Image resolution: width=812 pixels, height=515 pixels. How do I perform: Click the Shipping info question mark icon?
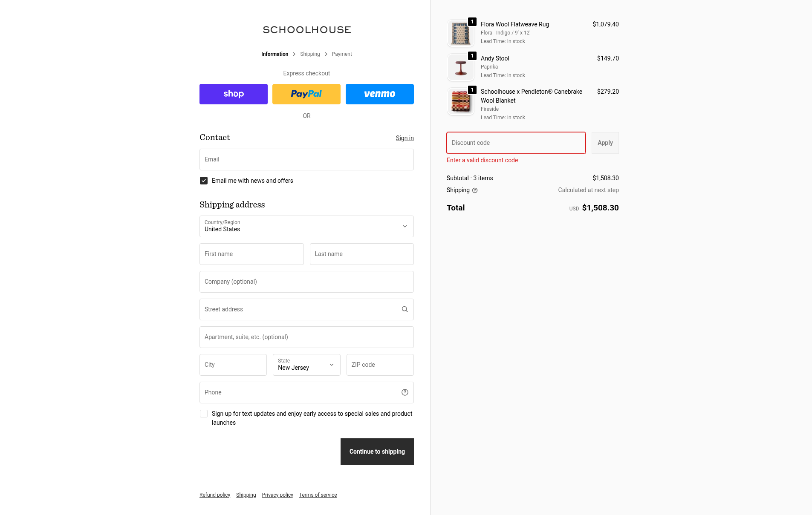tap(475, 190)
